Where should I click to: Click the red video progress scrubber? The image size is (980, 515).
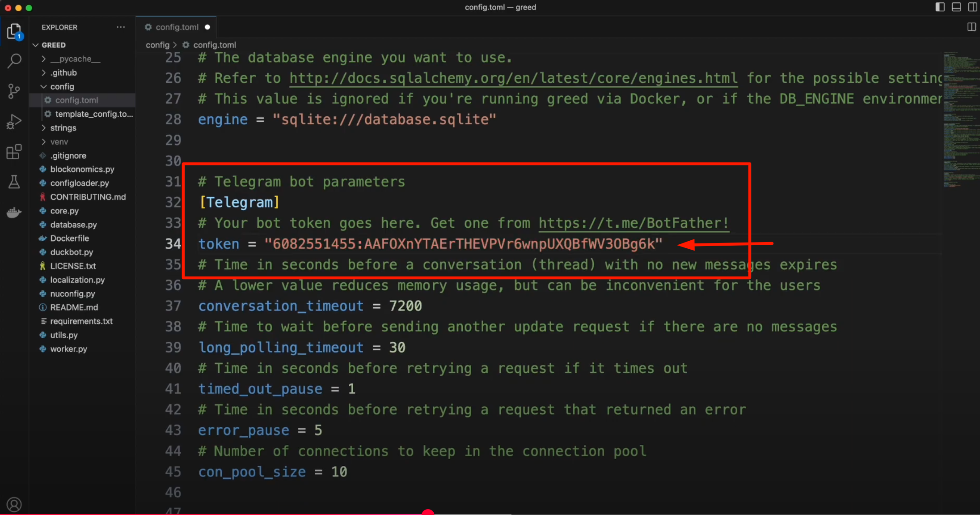point(428,513)
